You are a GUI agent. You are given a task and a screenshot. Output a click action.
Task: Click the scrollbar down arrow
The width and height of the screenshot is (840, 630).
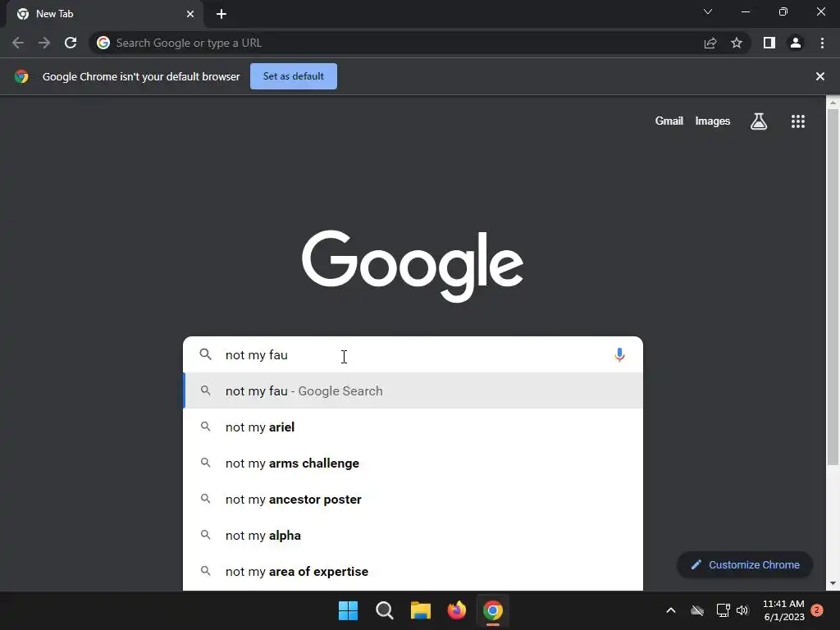tap(833, 583)
